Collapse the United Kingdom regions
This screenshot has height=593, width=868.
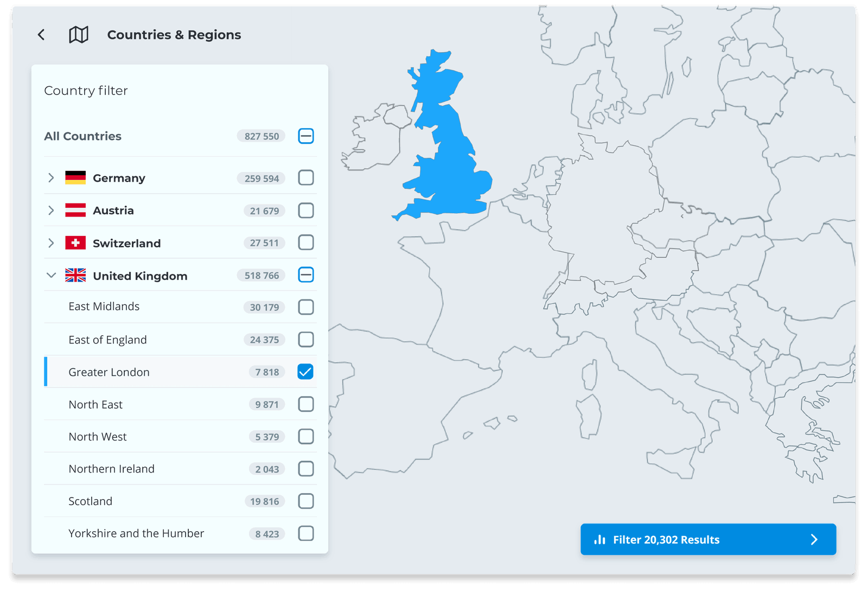click(x=51, y=275)
